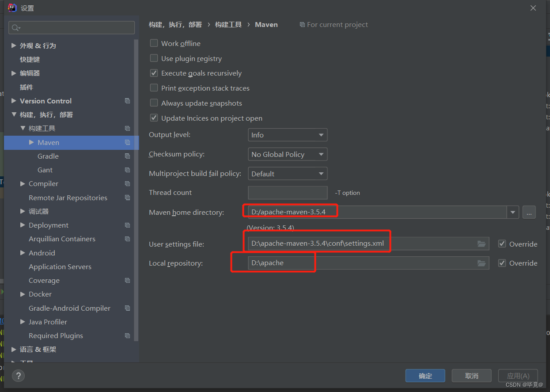This screenshot has width=550, height=392.
Task: Enable Use plugin registry checkbox
Action: pyautogui.click(x=154, y=58)
